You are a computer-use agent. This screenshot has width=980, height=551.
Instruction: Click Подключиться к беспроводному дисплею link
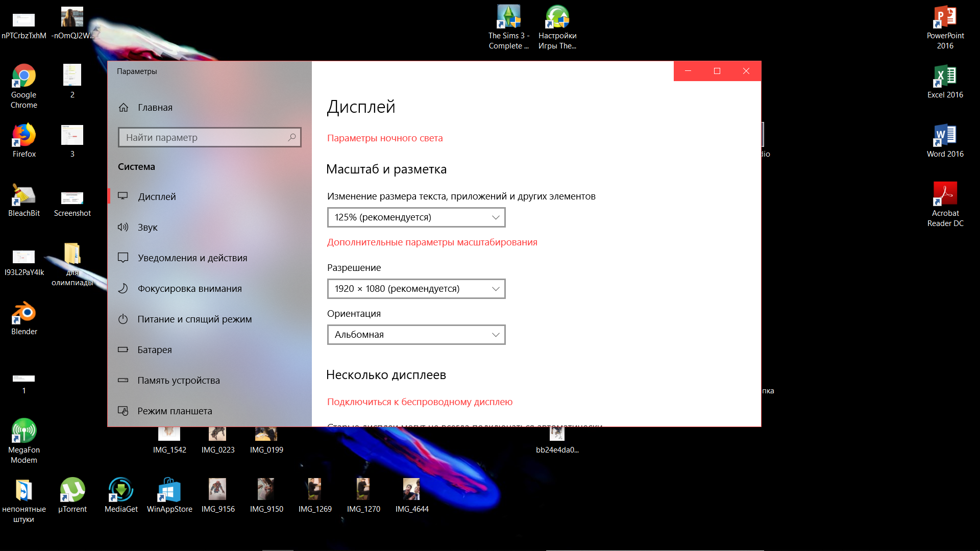pos(420,402)
